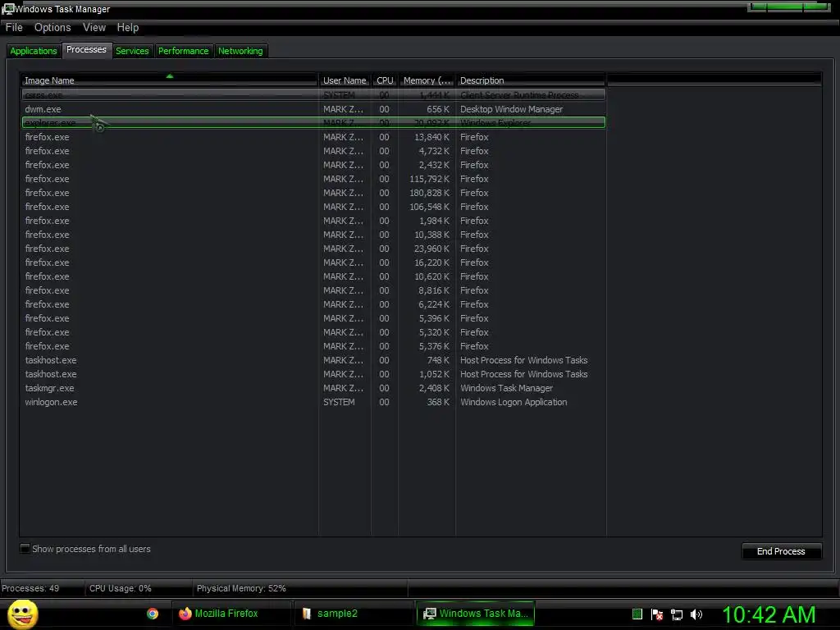Screen dimensions: 840x630
Task: Switch to the Services tab
Action: tap(132, 51)
